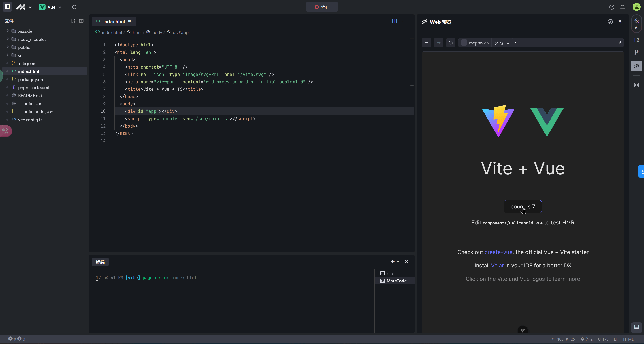Open the file search sidebar icon

[x=636, y=40]
